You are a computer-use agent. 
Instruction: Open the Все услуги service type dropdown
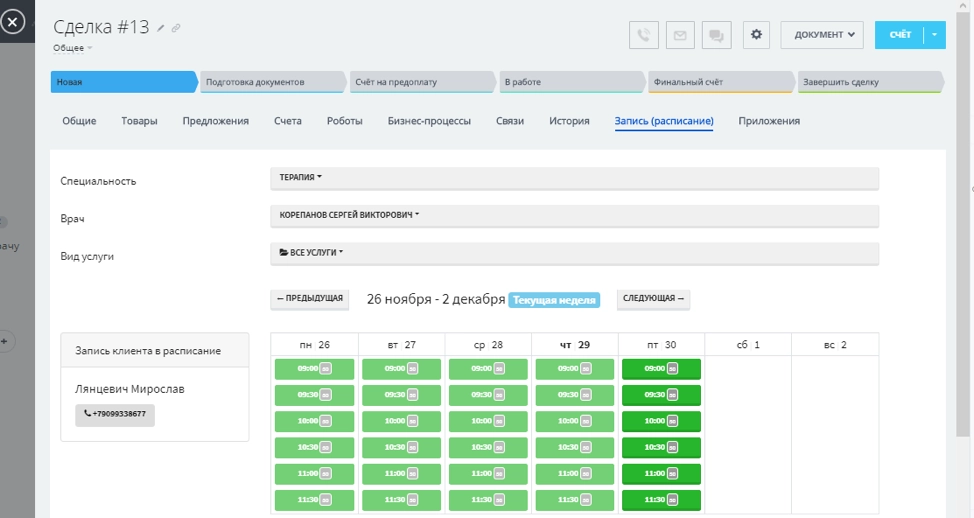pos(311,253)
